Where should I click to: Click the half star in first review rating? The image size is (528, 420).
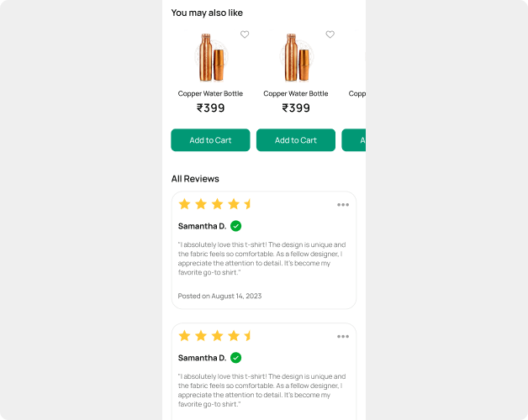pyautogui.click(x=248, y=204)
